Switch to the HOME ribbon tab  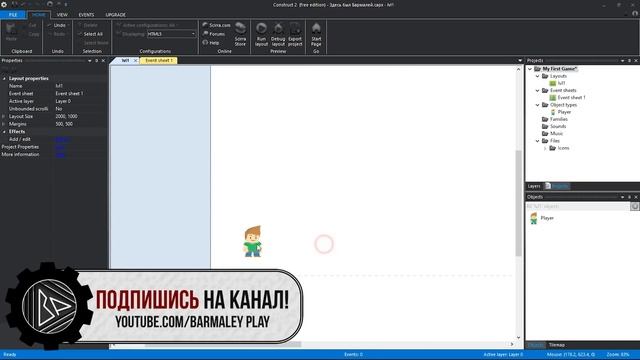tap(39, 15)
